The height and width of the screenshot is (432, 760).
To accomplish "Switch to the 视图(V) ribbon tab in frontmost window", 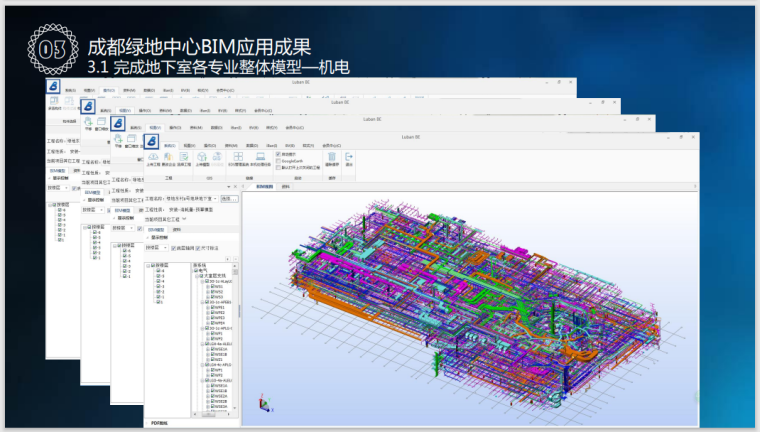I will 190,144.
